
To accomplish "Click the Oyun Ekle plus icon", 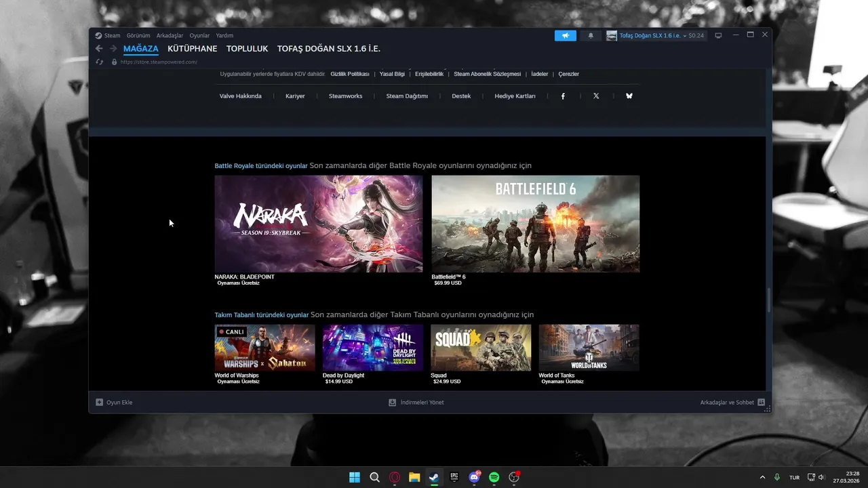I will click(99, 402).
